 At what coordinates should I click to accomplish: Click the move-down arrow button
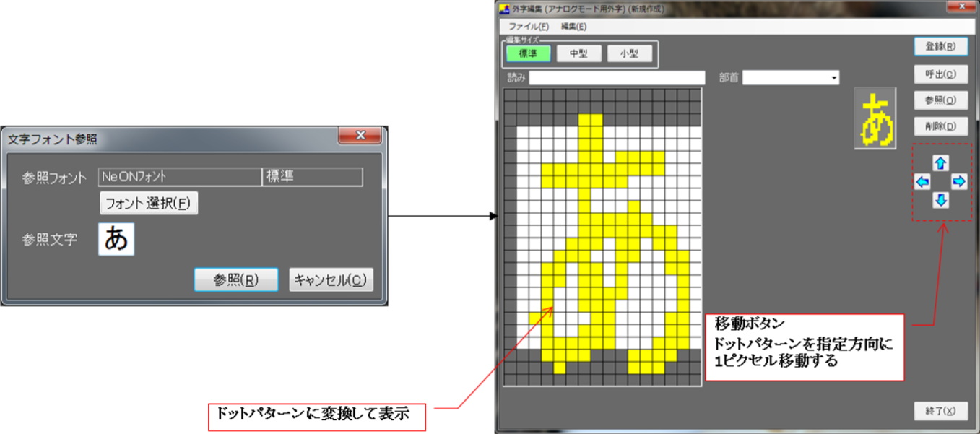click(x=940, y=201)
